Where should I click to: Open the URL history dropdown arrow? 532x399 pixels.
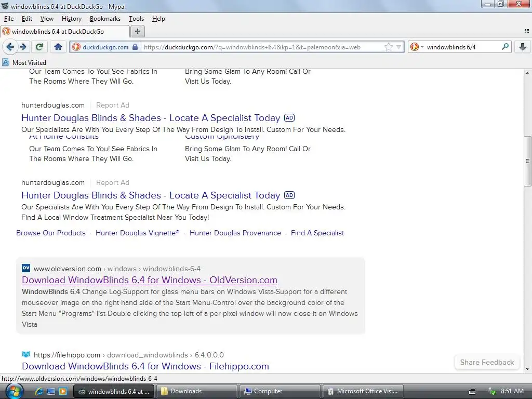[398, 47]
